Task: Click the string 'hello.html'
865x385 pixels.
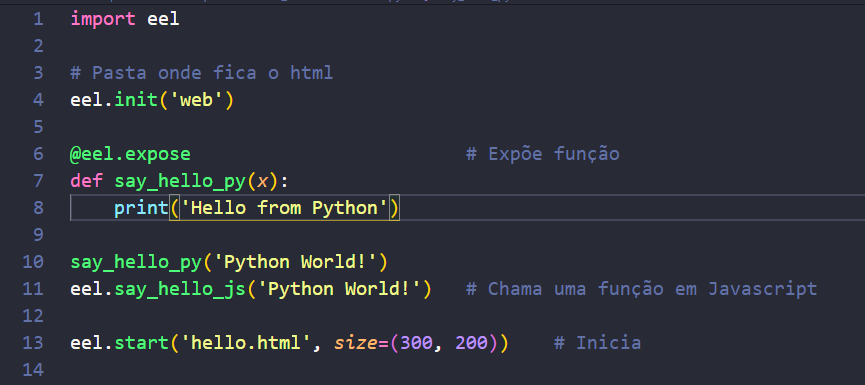Action: tap(245, 343)
